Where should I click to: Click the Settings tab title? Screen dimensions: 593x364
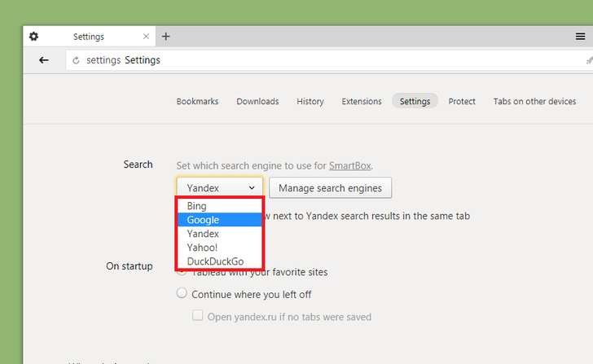[89, 37]
